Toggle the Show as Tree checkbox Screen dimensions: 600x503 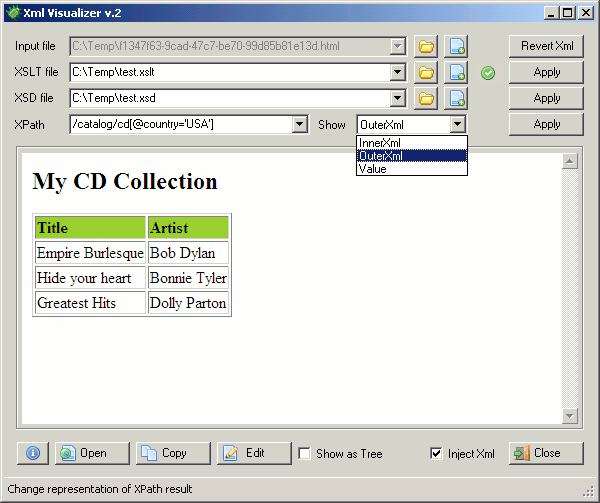[x=305, y=454]
